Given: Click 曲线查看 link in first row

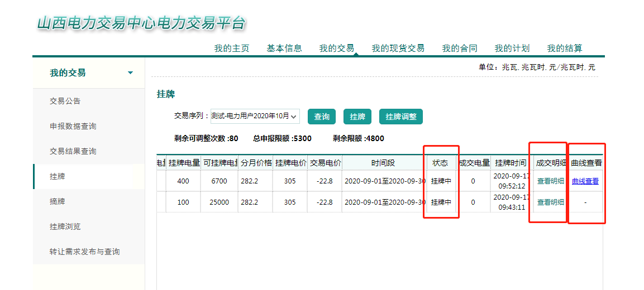Looking at the screenshot, I should (x=585, y=181).
